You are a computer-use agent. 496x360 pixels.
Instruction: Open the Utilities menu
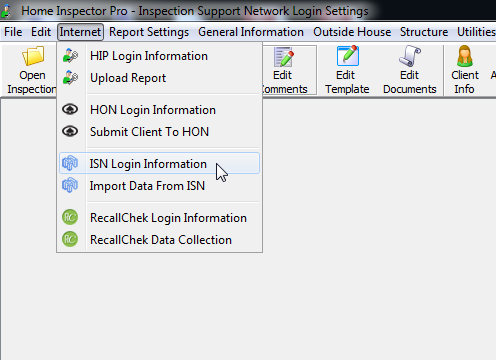(x=476, y=32)
